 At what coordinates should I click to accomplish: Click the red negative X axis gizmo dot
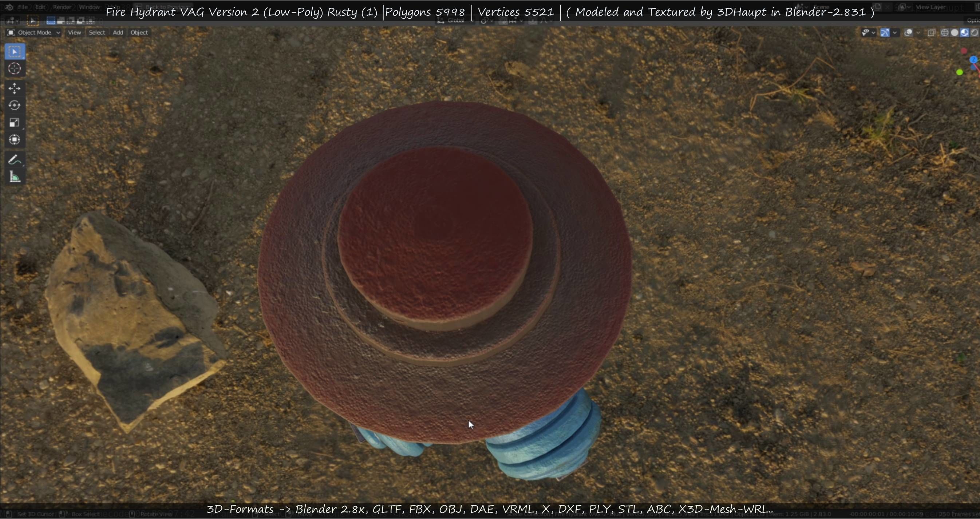click(964, 51)
